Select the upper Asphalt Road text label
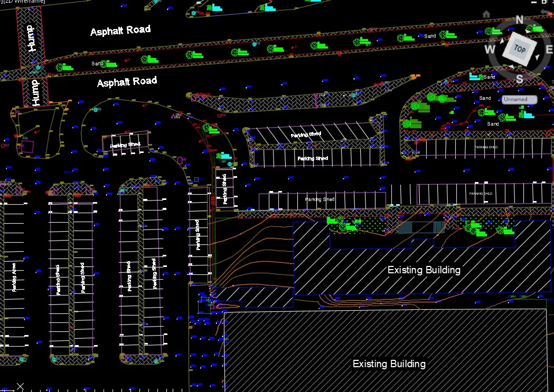This screenshot has width=554, height=392. click(x=120, y=31)
